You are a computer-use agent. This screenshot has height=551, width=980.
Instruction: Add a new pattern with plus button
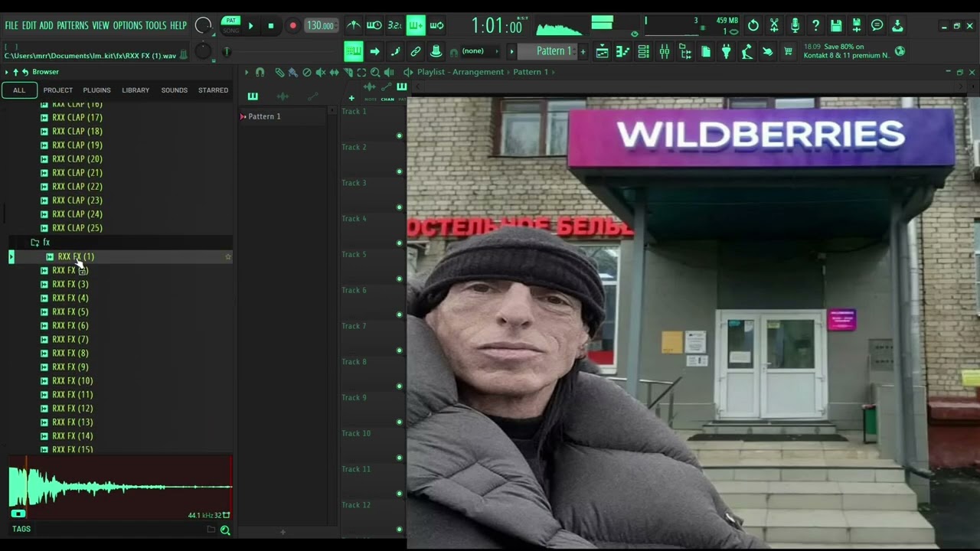pos(583,51)
